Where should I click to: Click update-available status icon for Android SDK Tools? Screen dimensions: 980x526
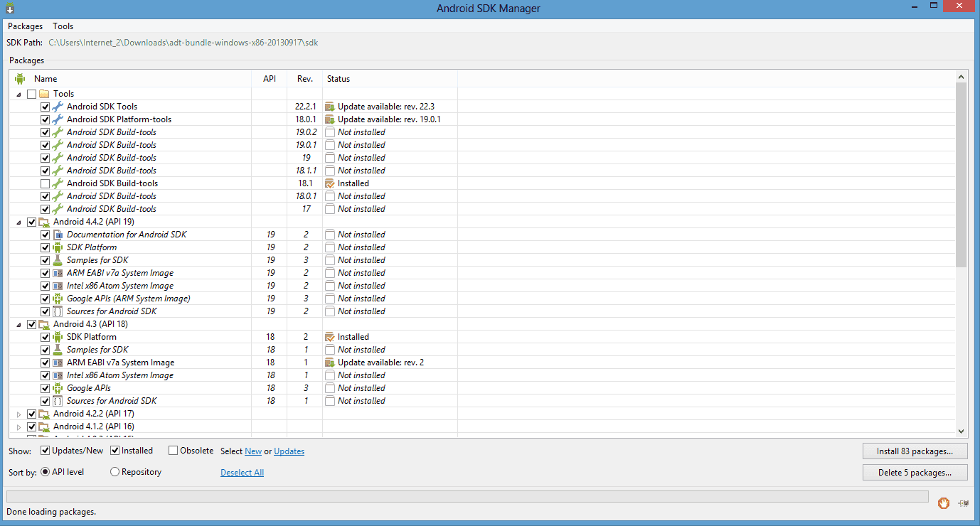click(x=330, y=107)
